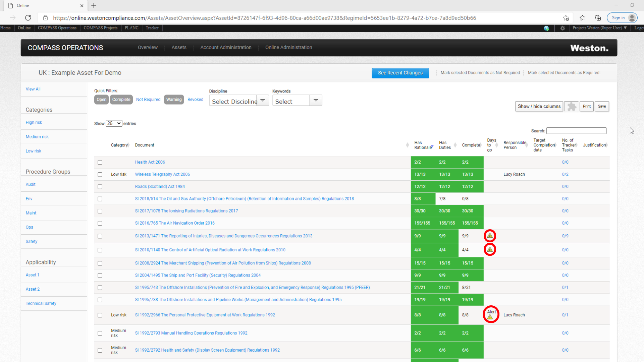The image size is (644, 362).
Task: Go to COMPASS Projects in top bar
Action: 100,28
